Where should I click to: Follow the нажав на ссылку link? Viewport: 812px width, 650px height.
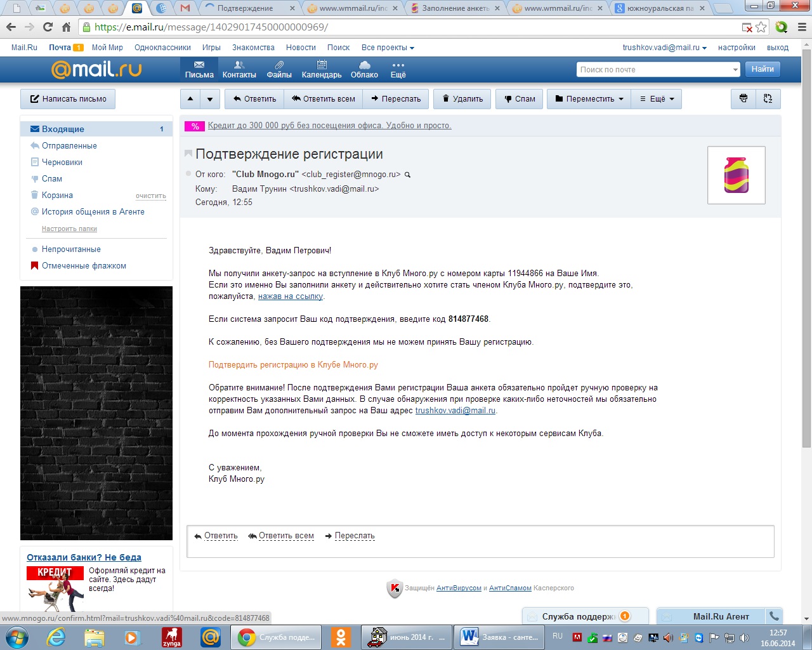point(291,296)
